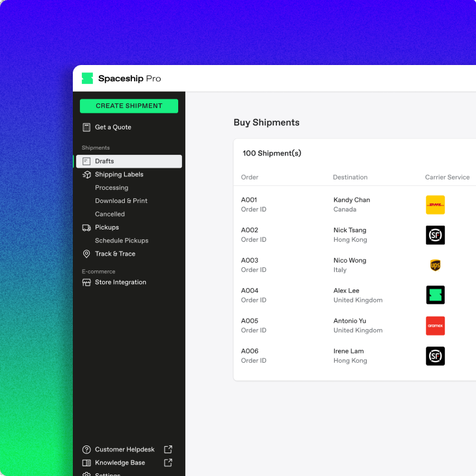Open external link icon beside Customer Helpdesk
The width and height of the screenshot is (476, 476).
pyautogui.click(x=168, y=449)
